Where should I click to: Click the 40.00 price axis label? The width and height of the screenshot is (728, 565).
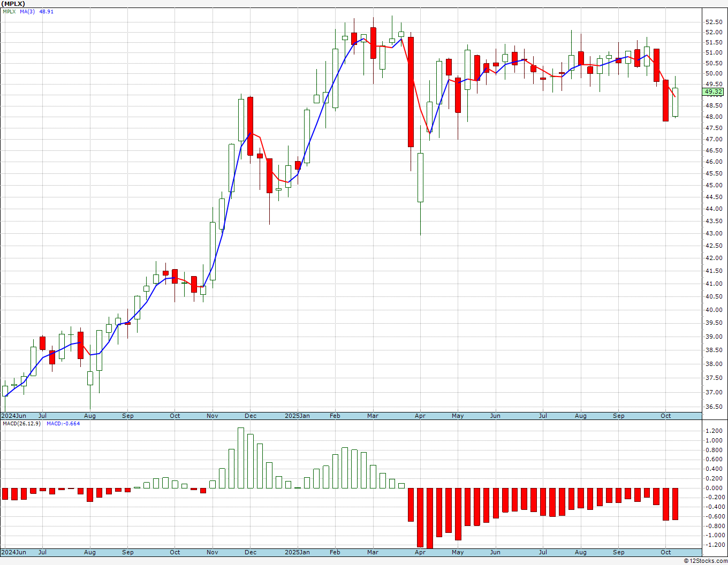(714, 310)
